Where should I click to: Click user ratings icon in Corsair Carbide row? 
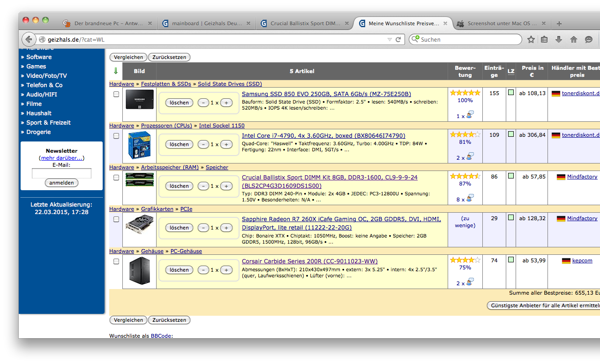(x=470, y=282)
